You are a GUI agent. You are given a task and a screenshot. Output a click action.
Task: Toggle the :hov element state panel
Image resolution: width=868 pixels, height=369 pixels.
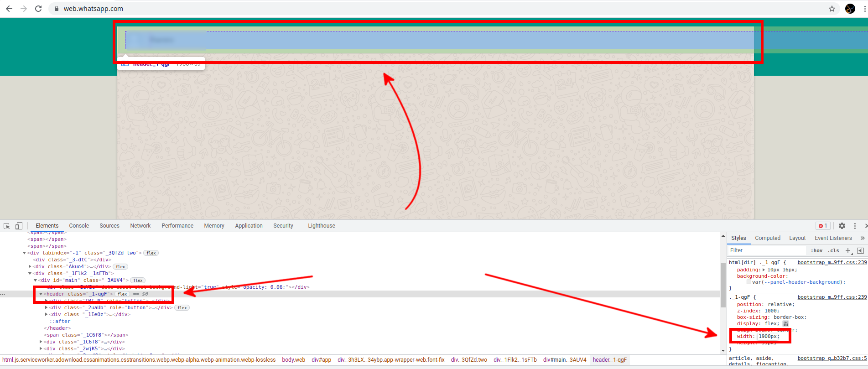coord(816,250)
